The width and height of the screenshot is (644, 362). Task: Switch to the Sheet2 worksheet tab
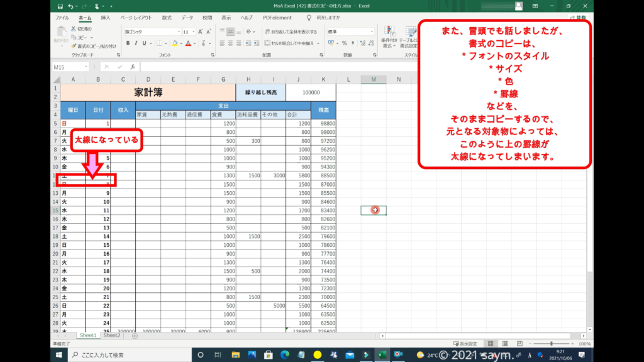[111, 336]
